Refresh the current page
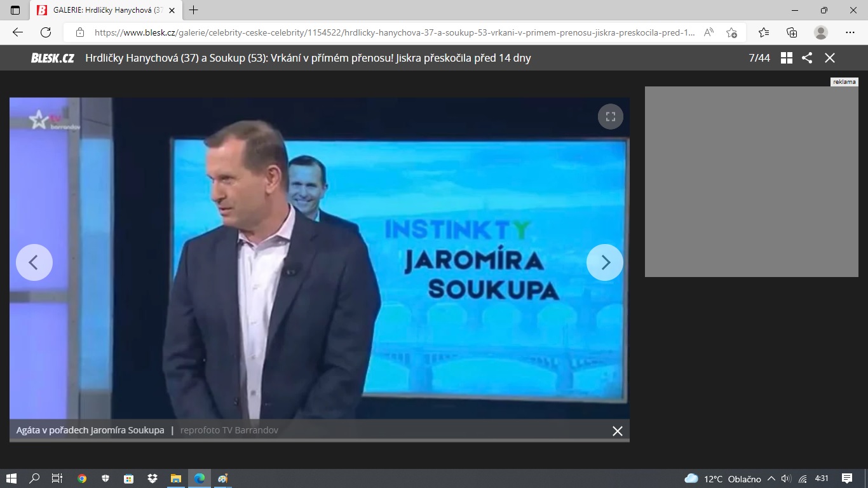 (46, 32)
